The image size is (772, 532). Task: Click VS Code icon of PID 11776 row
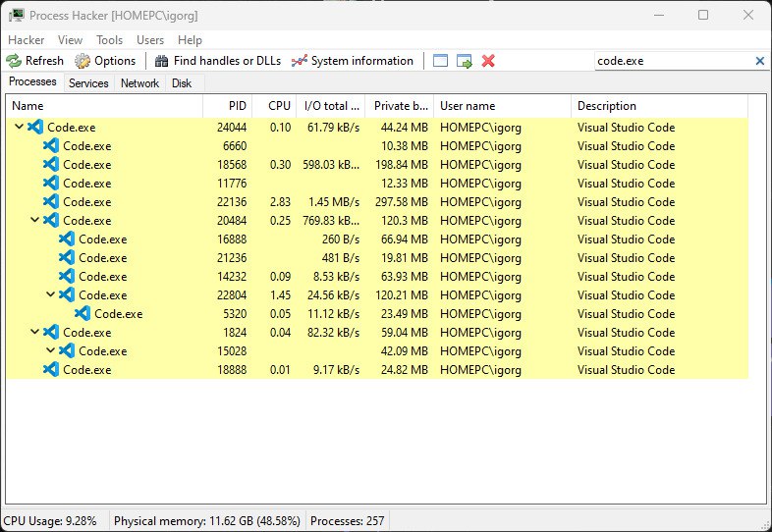coord(51,184)
